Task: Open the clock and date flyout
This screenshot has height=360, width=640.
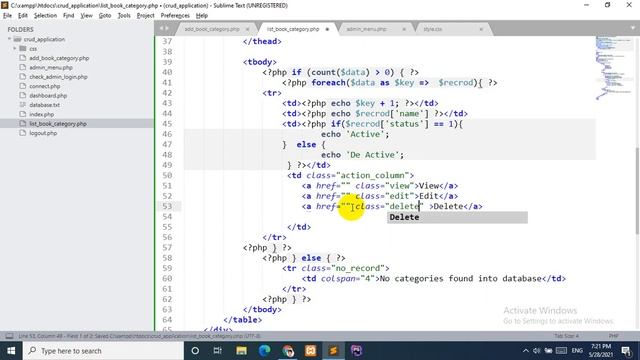Action: pos(601,351)
